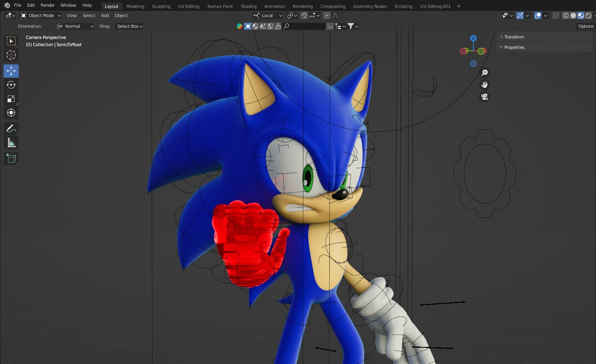Screen dimensions: 596x364
Task: Click the blue Z axis gizmo handle
Action: pyautogui.click(x=473, y=38)
